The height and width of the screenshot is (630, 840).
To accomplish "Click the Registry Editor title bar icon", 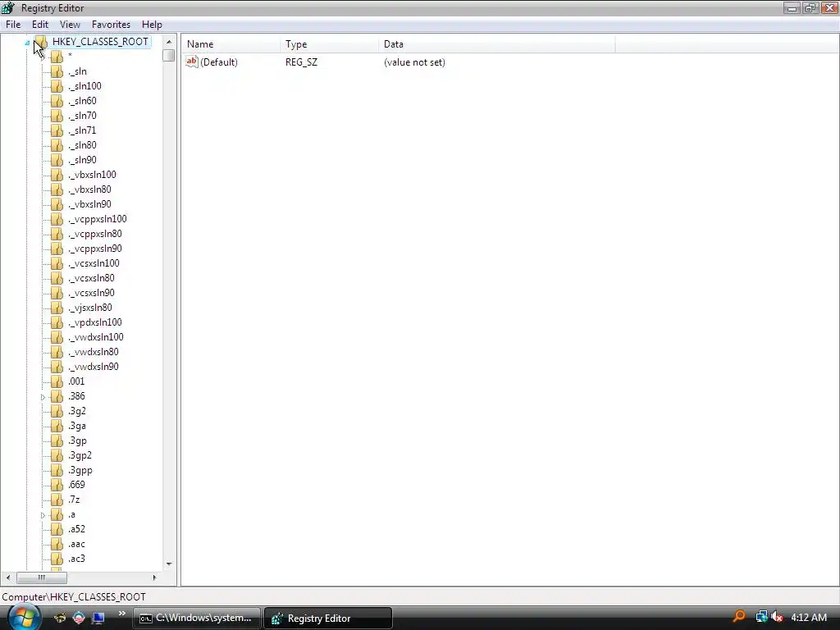I will tap(8, 8).
